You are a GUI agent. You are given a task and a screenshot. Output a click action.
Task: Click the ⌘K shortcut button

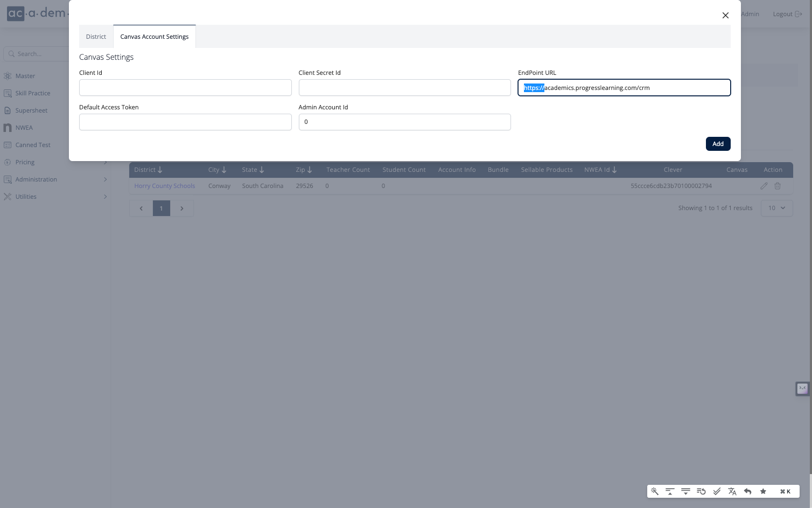[785, 491]
